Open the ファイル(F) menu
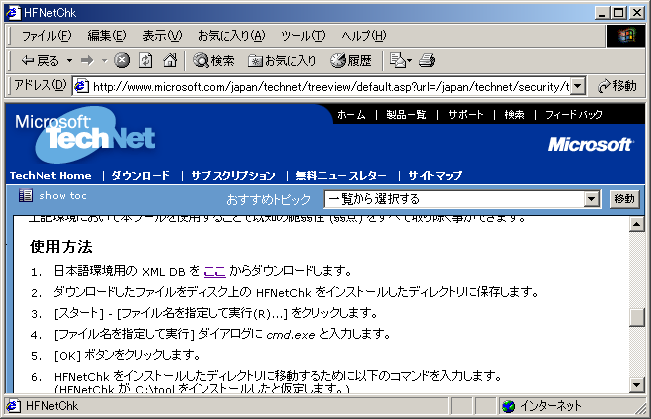This screenshot has height=419, width=651. (46, 36)
